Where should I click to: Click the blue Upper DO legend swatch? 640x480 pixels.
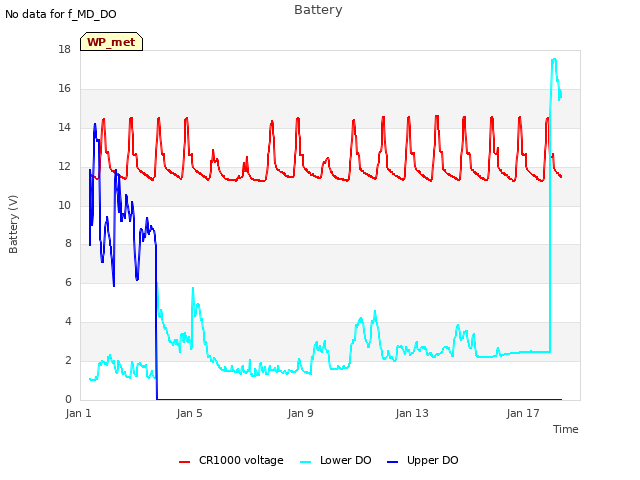pos(392,462)
